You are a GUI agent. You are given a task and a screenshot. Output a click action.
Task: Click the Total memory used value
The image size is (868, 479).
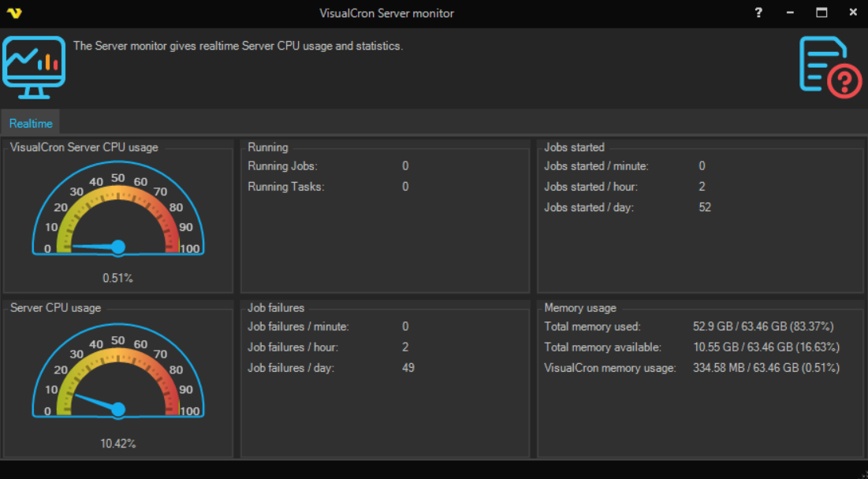click(x=762, y=326)
